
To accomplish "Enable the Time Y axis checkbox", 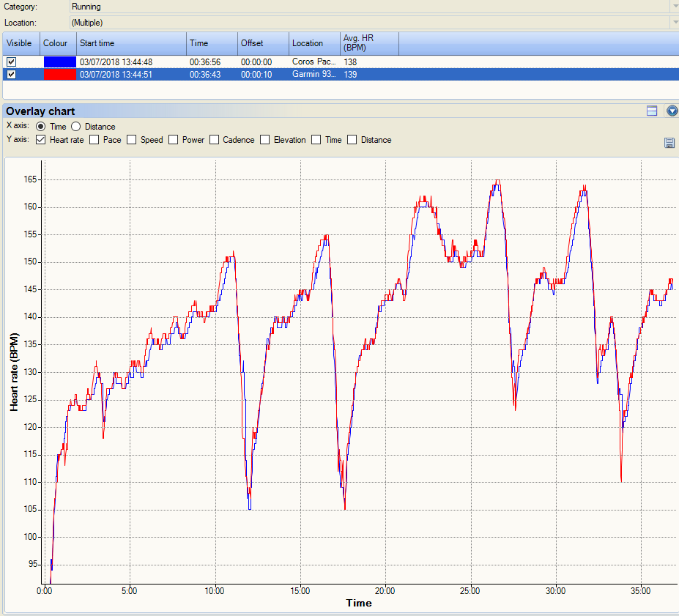I will tap(316, 139).
